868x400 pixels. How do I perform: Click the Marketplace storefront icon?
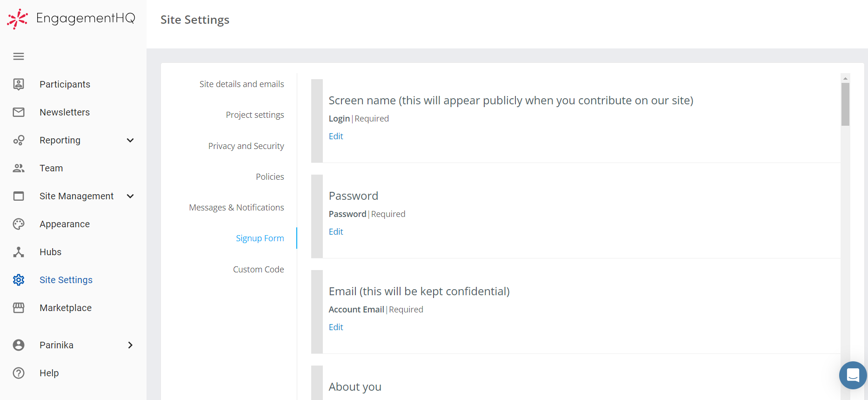click(x=19, y=308)
